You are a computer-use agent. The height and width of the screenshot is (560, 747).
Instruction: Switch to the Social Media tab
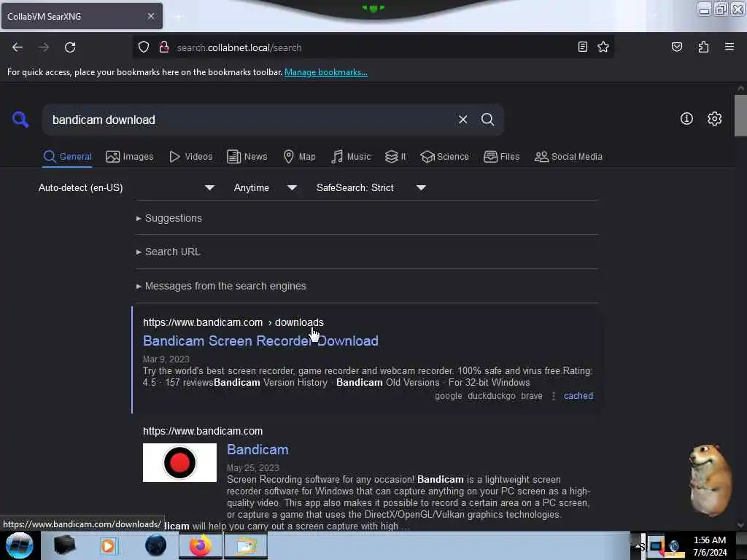568,157
